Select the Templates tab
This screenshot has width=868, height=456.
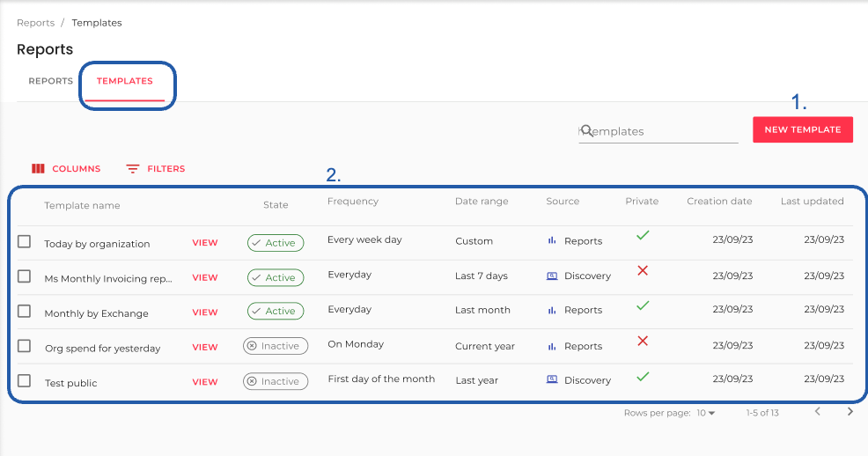tap(124, 81)
